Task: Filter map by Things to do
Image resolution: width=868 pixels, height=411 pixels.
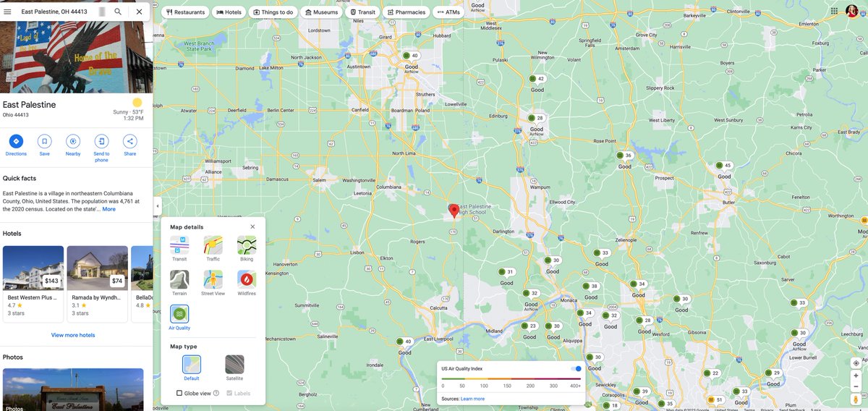Action: (x=273, y=12)
